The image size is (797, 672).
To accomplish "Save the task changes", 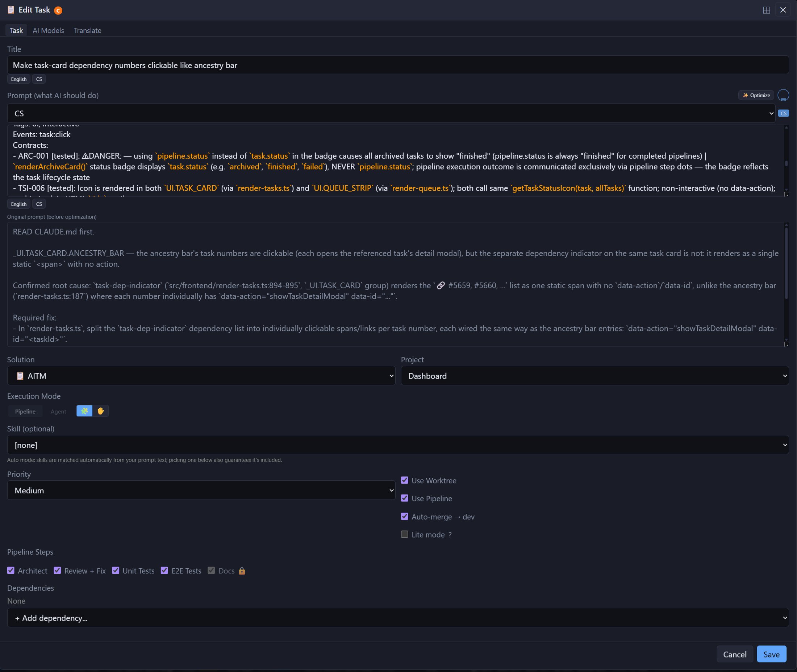I will pos(772,655).
